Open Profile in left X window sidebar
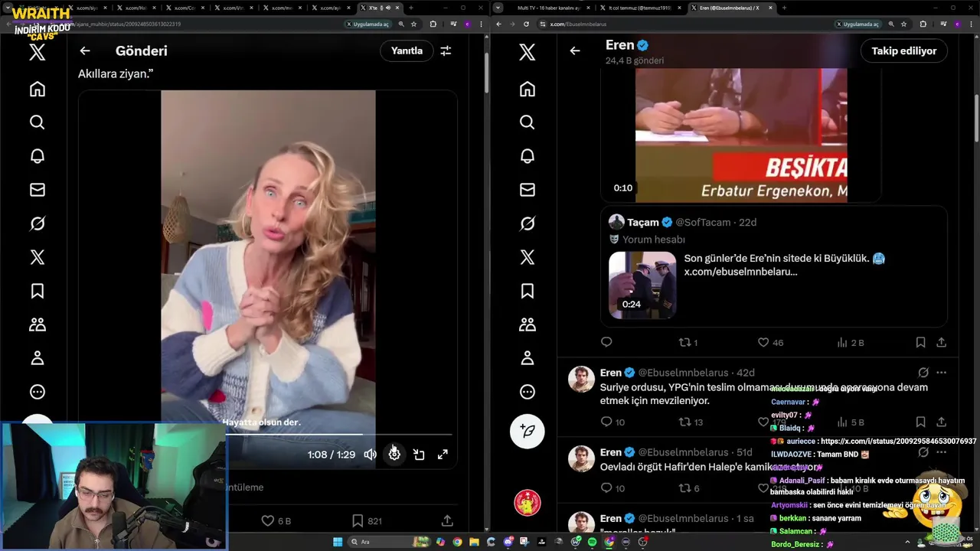 tap(37, 358)
